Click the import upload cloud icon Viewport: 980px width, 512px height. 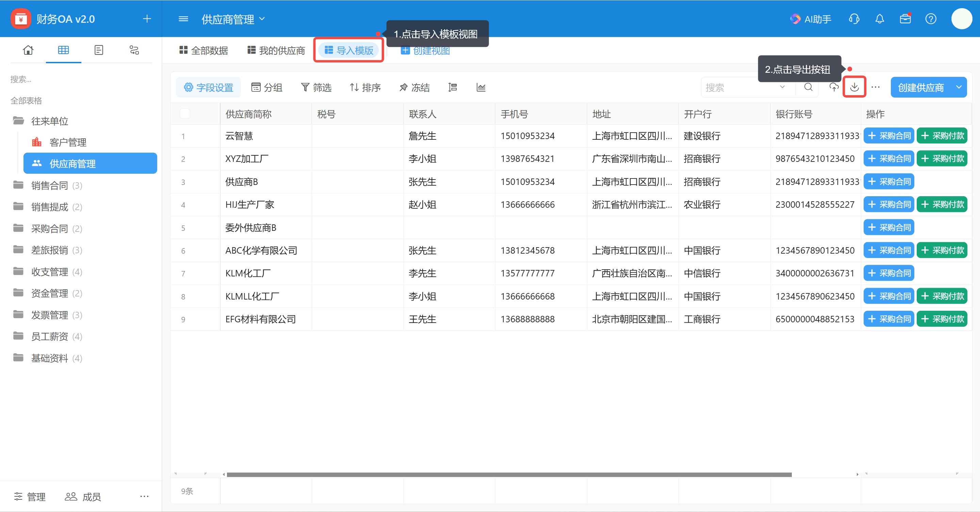(834, 87)
